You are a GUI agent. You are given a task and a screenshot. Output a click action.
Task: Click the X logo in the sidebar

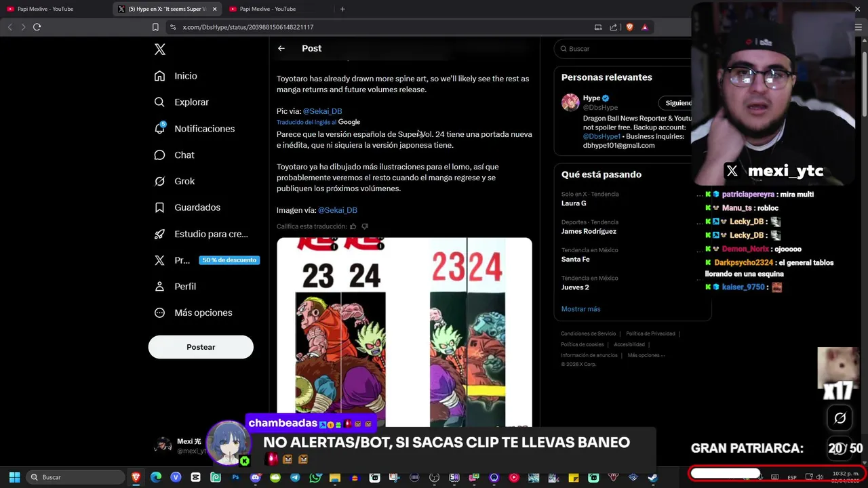pyautogui.click(x=159, y=49)
